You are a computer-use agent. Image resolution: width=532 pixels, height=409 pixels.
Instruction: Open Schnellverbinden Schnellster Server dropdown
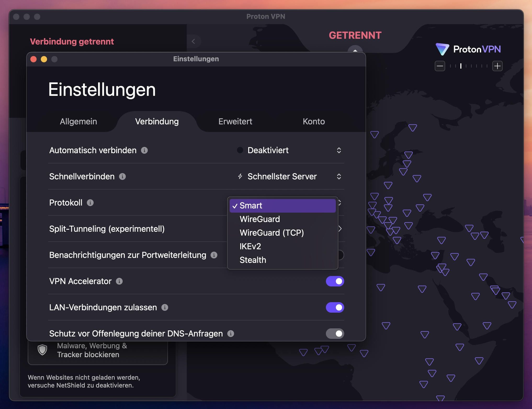289,176
